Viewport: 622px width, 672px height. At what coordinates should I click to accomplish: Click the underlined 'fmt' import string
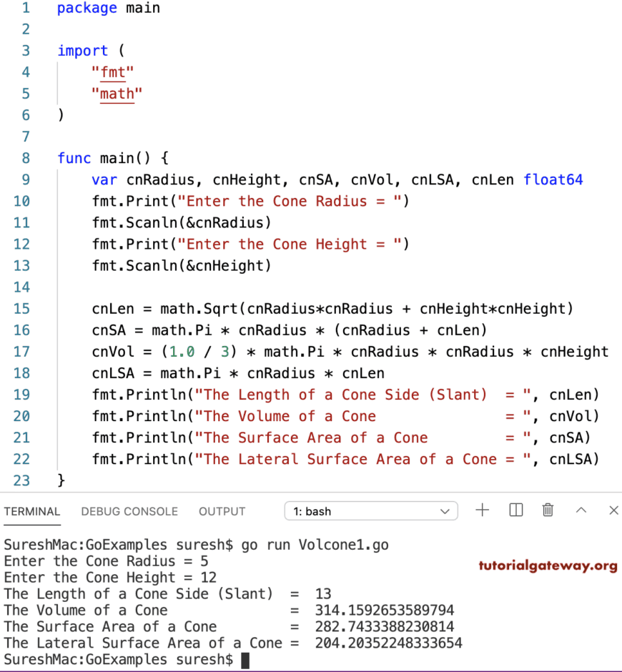click(x=112, y=72)
